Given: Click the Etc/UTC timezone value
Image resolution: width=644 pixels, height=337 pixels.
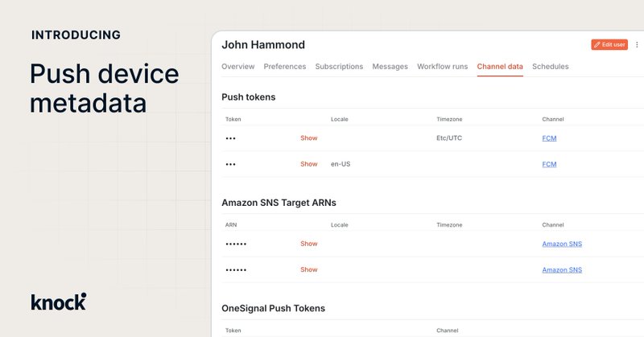Looking at the screenshot, I should click(x=449, y=138).
